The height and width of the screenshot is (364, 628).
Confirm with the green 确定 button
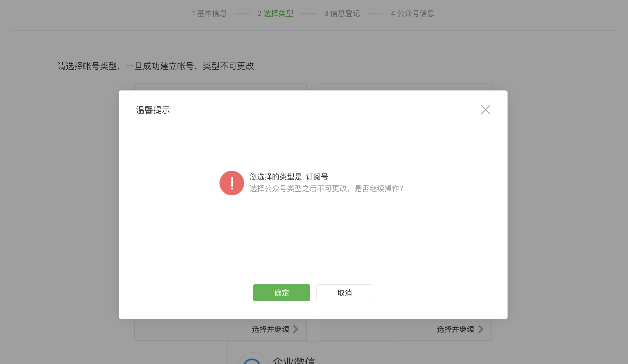(281, 293)
